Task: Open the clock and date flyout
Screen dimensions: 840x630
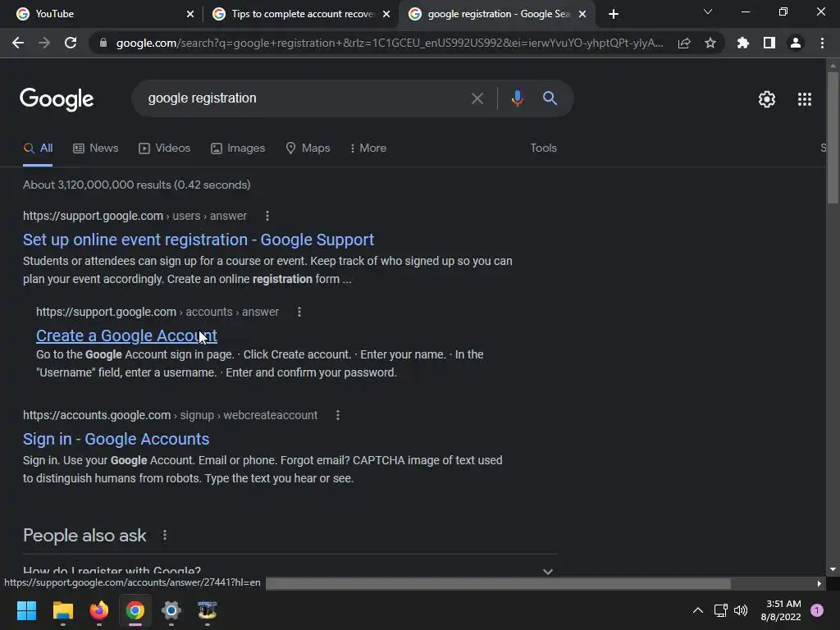Action: 781,610
